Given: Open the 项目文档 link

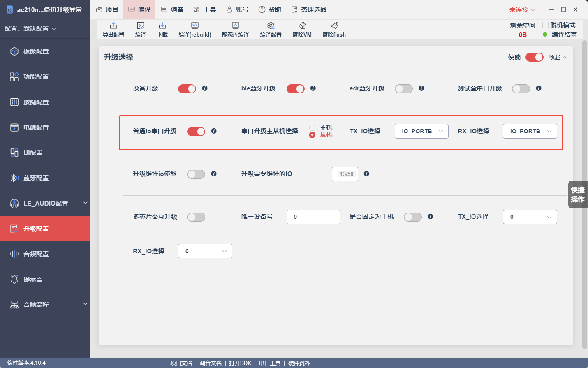Looking at the screenshot, I should click(181, 363).
